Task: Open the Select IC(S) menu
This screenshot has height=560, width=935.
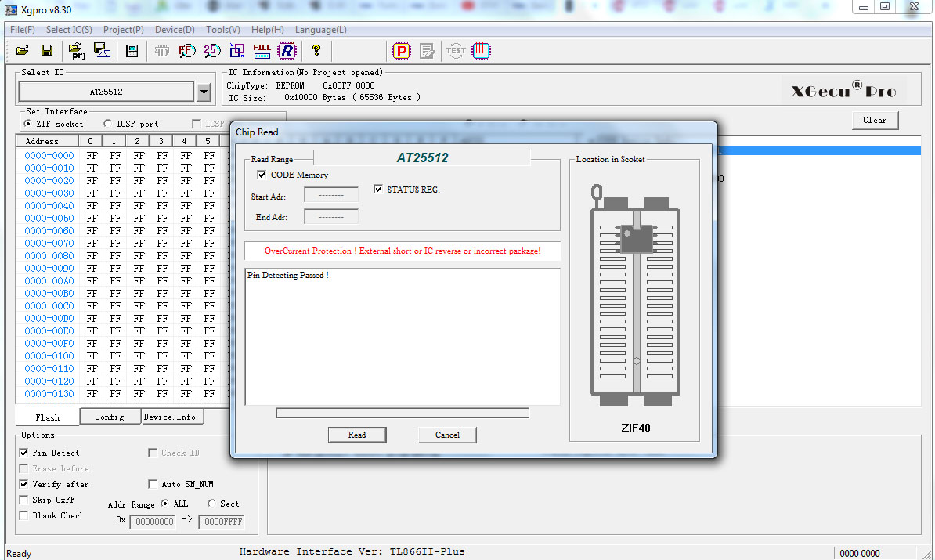Action: click(x=69, y=29)
